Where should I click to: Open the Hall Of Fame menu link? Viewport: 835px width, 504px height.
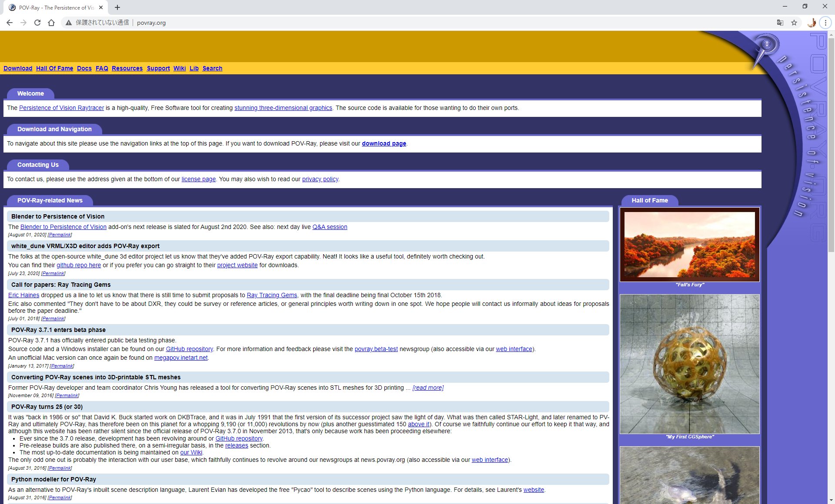tap(54, 68)
